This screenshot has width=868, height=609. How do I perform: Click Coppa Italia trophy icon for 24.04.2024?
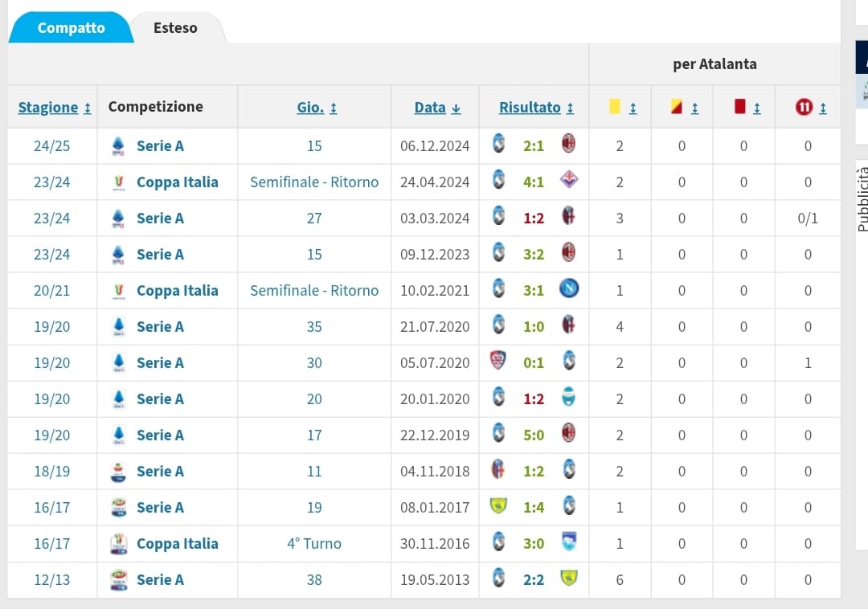[x=118, y=182]
